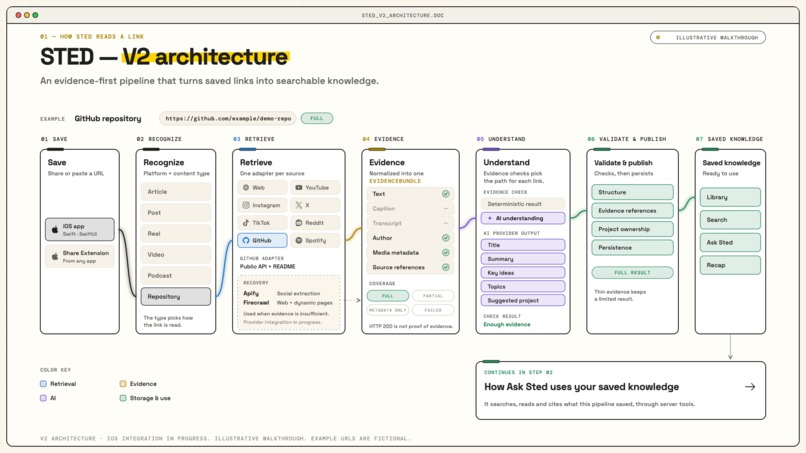Open the Recap item
Image resolution: width=806 pixels, height=453 pixels.
tap(730, 265)
